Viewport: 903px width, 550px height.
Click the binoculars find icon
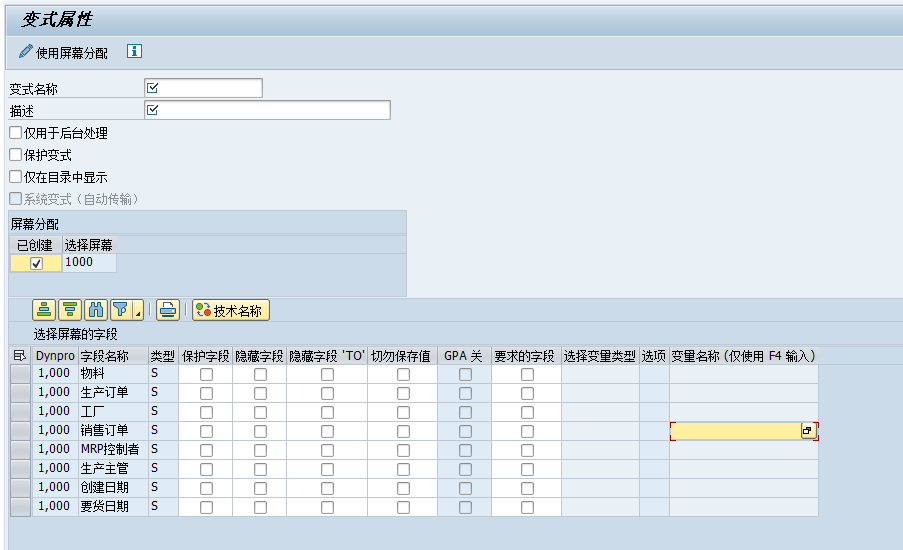(x=96, y=310)
